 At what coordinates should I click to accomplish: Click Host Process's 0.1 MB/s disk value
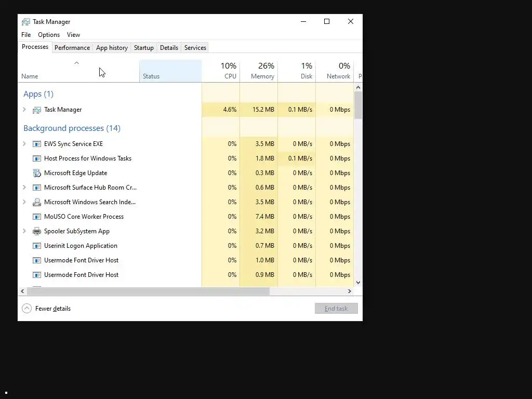[x=300, y=158]
